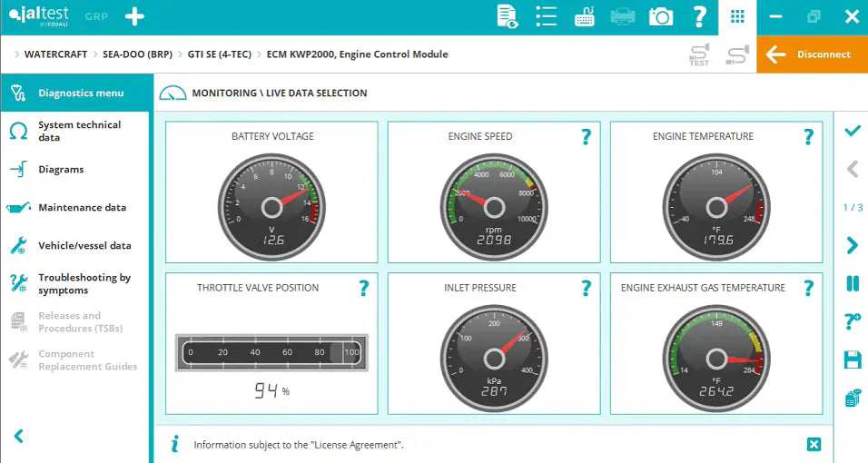Click the info icon in footer
868x463 pixels.
(x=175, y=444)
